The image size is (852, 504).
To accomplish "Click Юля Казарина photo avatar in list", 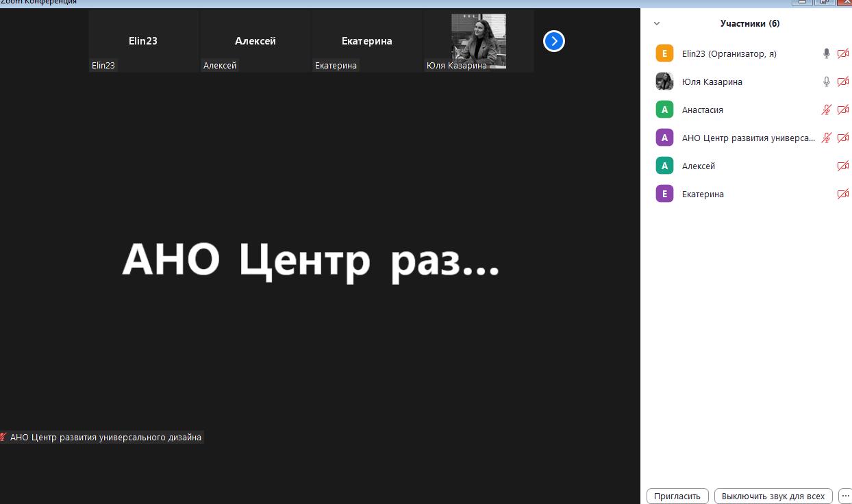I will [664, 81].
